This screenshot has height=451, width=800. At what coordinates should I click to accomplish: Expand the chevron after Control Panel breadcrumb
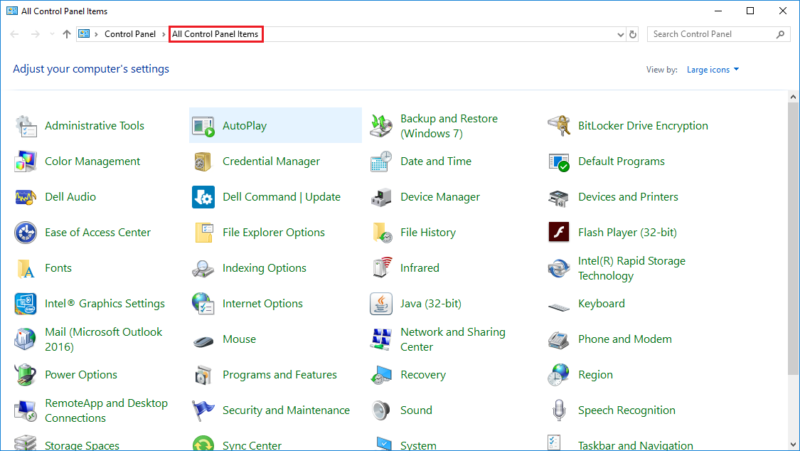click(164, 34)
